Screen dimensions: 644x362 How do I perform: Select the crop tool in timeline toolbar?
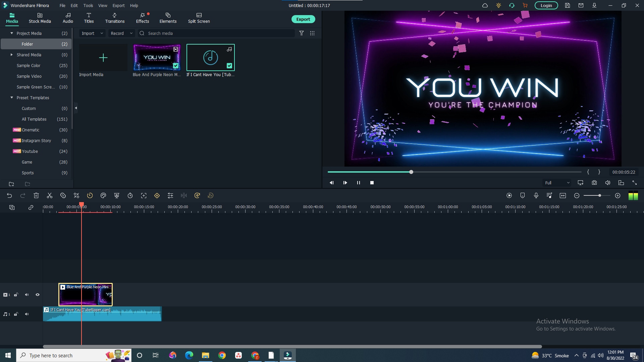[x=76, y=195]
